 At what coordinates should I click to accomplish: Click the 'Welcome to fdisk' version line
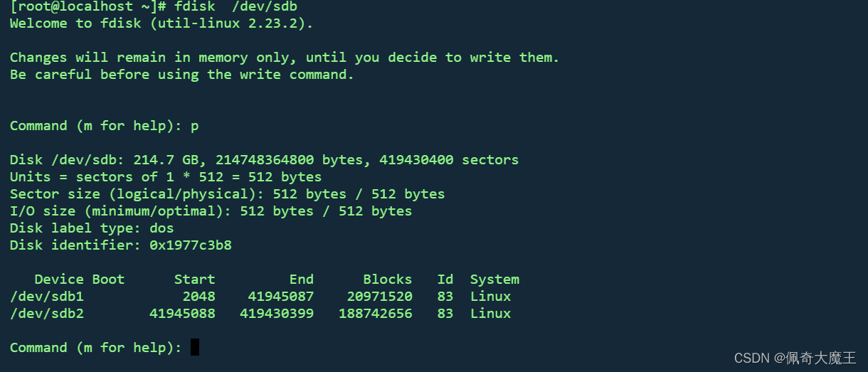point(162,23)
